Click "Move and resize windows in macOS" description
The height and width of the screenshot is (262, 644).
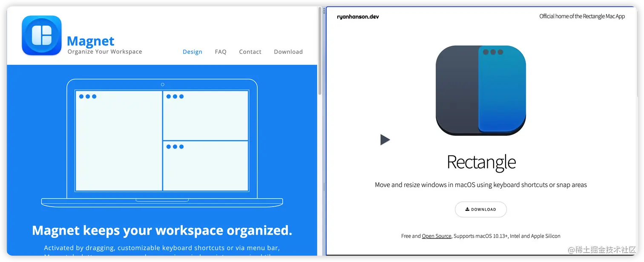tap(481, 185)
